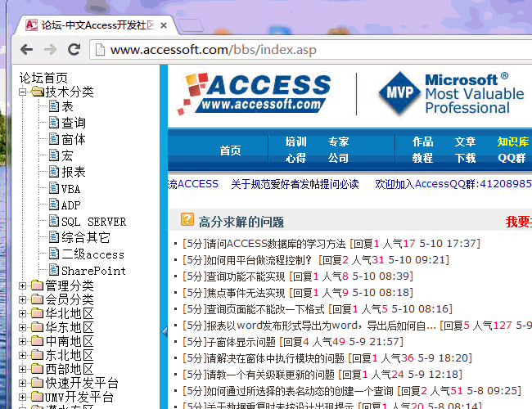Click the document icon beside 查询
The width and height of the screenshot is (532, 409).
tap(54, 122)
